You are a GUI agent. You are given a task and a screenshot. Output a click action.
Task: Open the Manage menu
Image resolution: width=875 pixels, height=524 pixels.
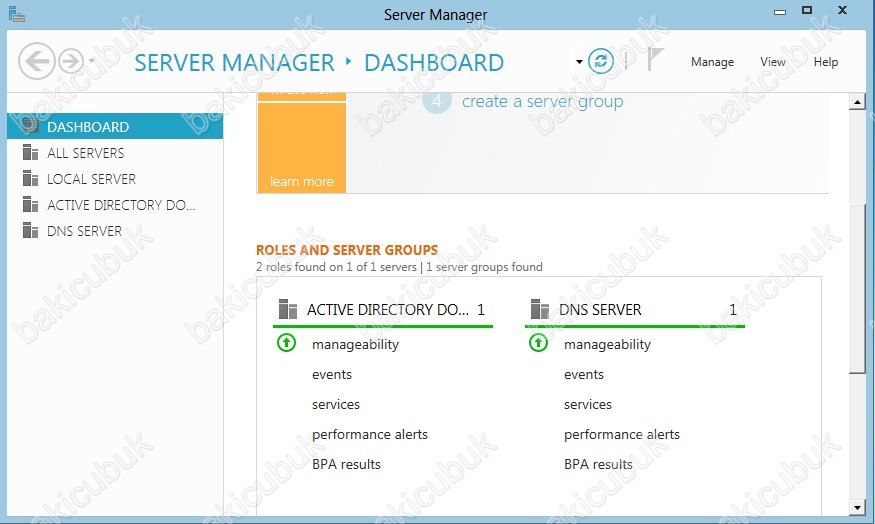712,62
